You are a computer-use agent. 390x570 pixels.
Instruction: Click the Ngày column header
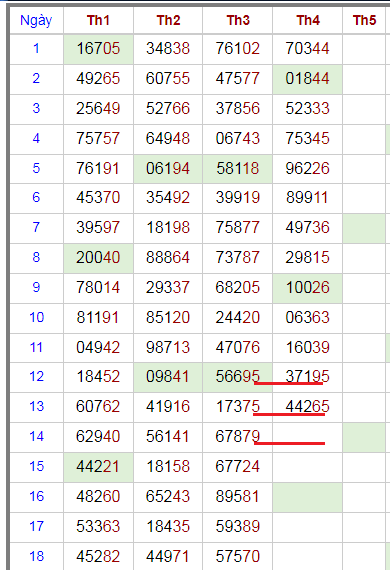coord(36,20)
